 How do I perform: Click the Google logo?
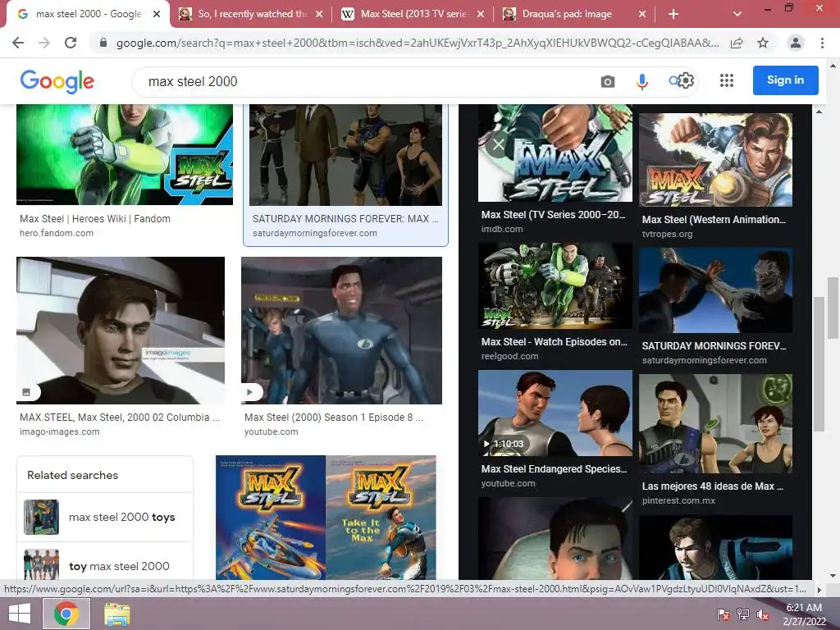pos(57,81)
